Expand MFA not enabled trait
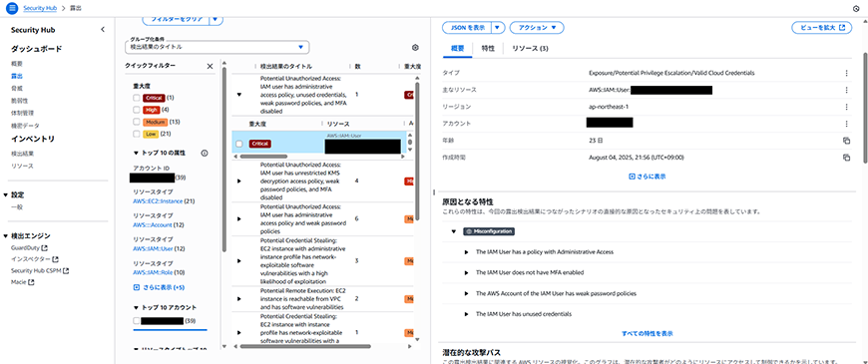The width and height of the screenshot is (868, 364). 467,272
